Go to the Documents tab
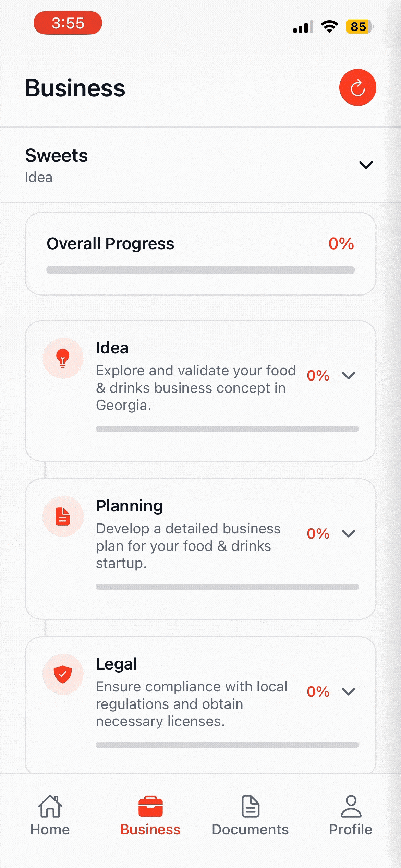Viewport: 401px width, 868px height. point(250,816)
